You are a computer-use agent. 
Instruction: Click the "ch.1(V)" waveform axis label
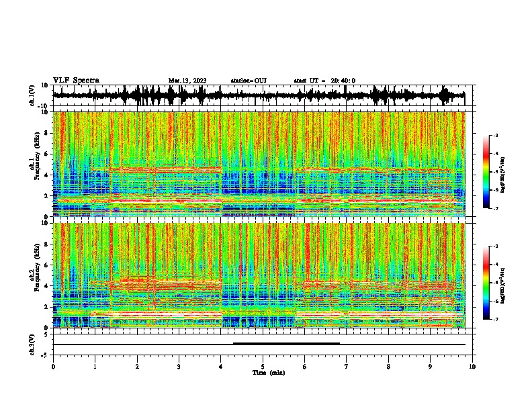32,95
